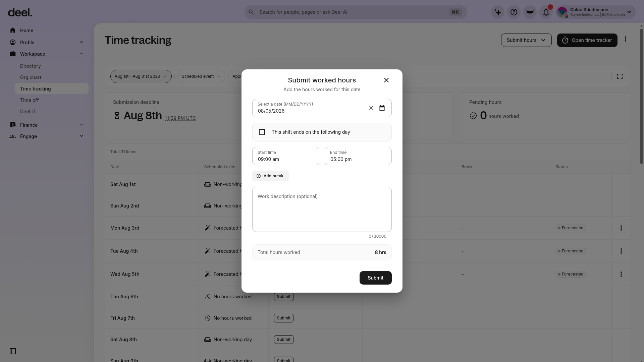
Task: Submit the worked hours dialog
Action: [x=375, y=278]
